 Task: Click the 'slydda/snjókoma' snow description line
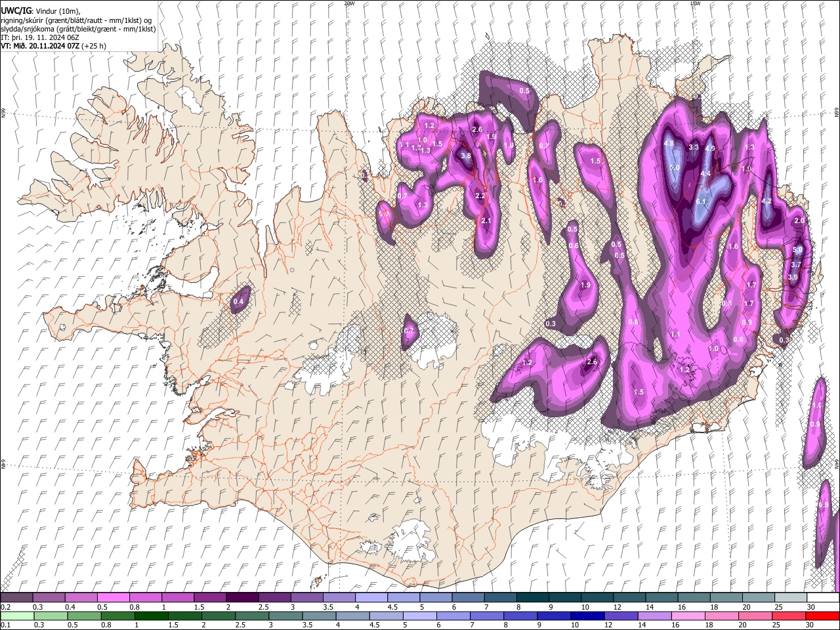[x=78, y=29]
